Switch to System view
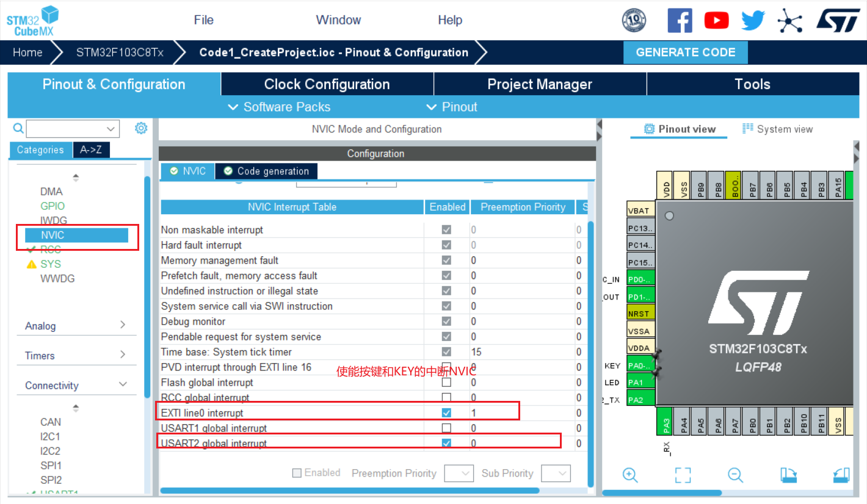Screen dimensions: 867x504 (777, 129)
